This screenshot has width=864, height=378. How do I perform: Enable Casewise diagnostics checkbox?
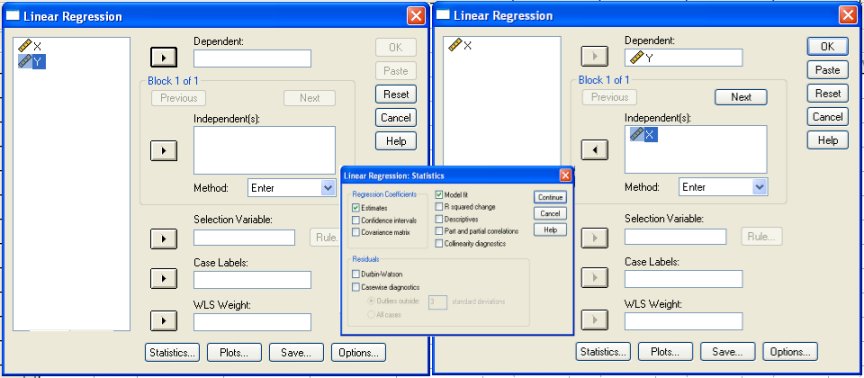point(356,287)
